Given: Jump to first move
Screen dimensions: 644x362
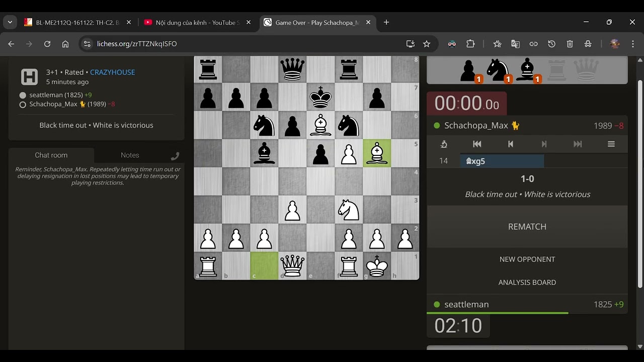Looking at the screenshot, I should 477,144.
